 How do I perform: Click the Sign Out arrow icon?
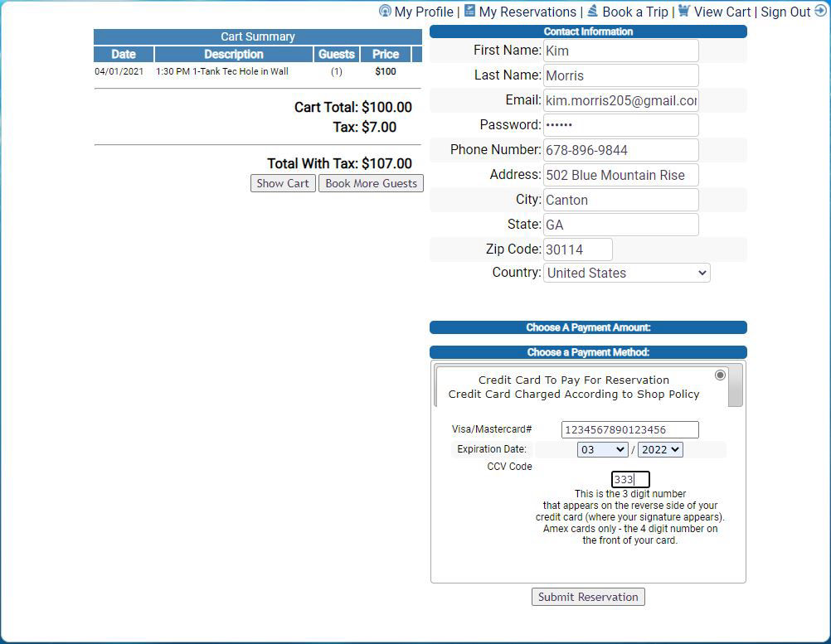coord(821,11)
